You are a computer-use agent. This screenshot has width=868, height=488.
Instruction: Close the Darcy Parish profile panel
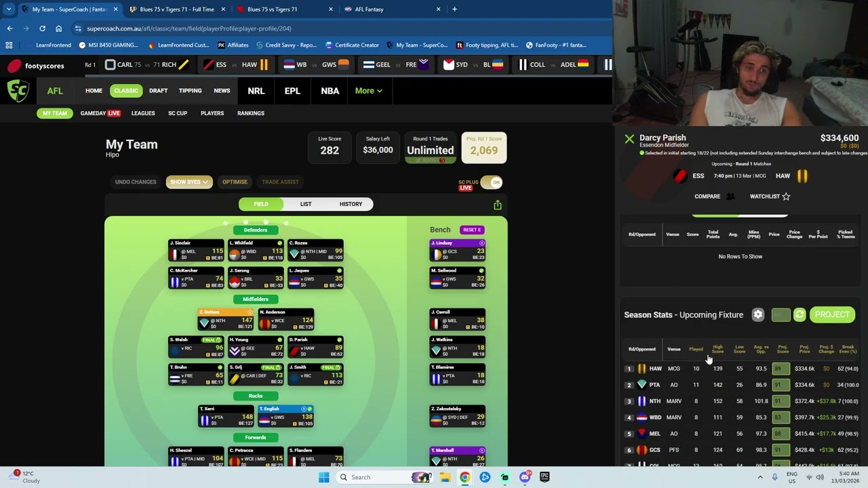[629, 139]
